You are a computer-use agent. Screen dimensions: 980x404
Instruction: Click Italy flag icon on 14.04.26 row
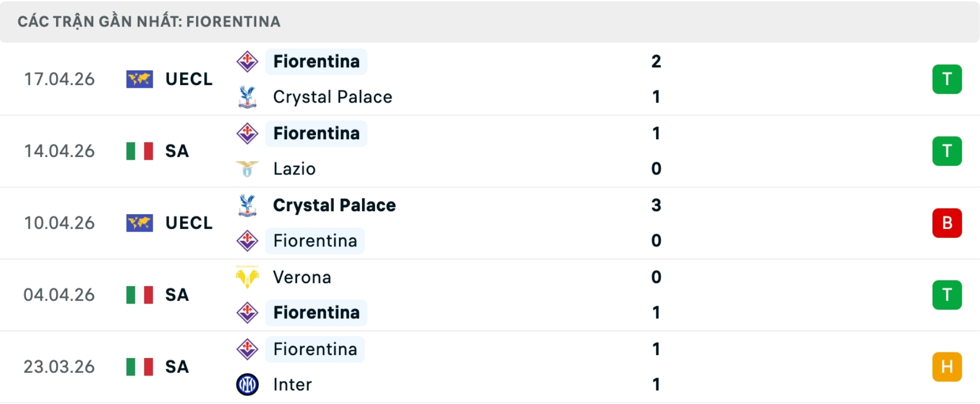click(x=139, y=151)
